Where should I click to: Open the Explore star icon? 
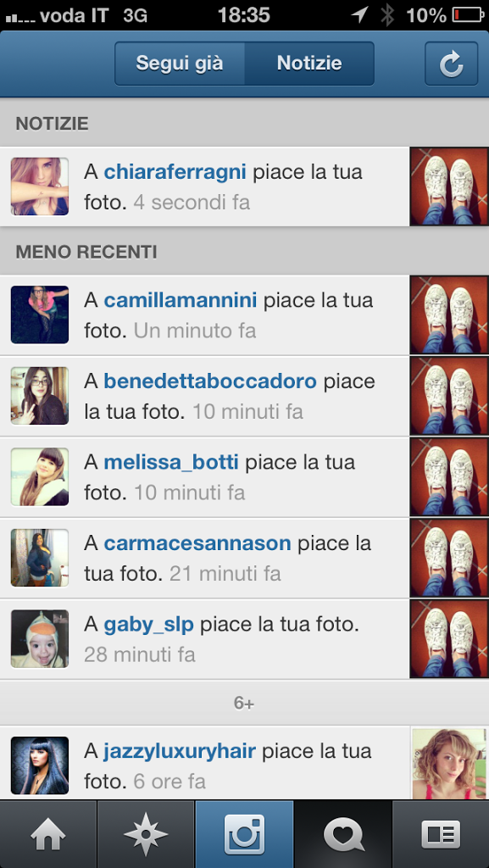point(146,834)
